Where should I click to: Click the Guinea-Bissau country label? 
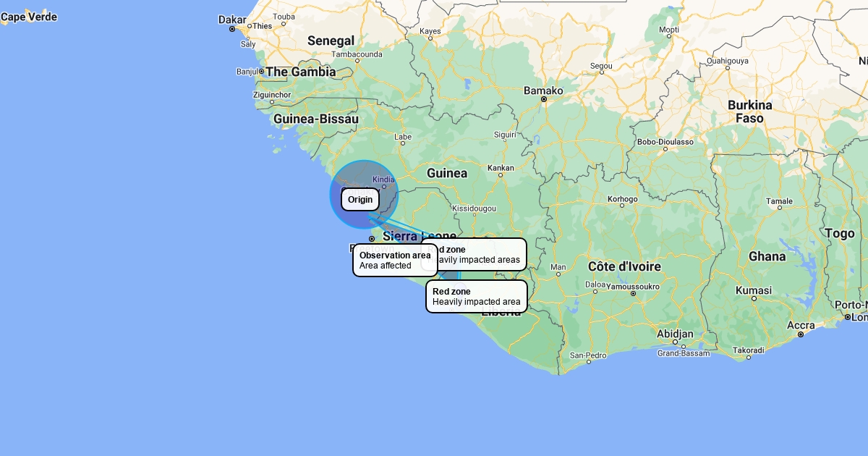click(x=316, y=119)
